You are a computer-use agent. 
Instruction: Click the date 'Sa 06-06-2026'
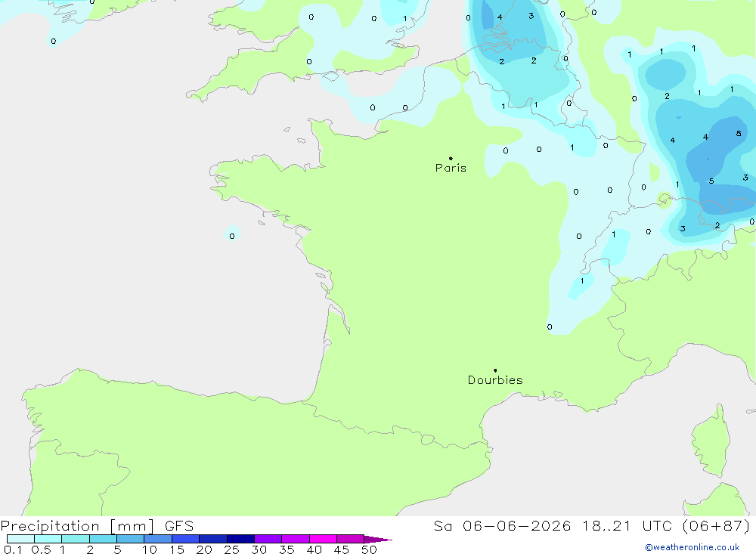pyautogui.click(x=503, y=526)
